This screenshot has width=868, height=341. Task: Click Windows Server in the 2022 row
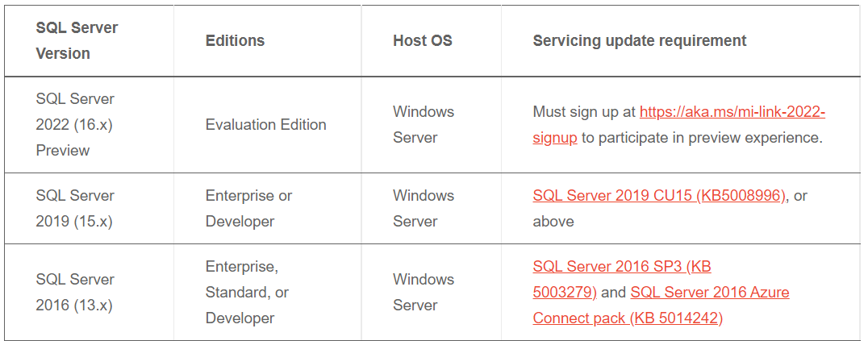424,125
